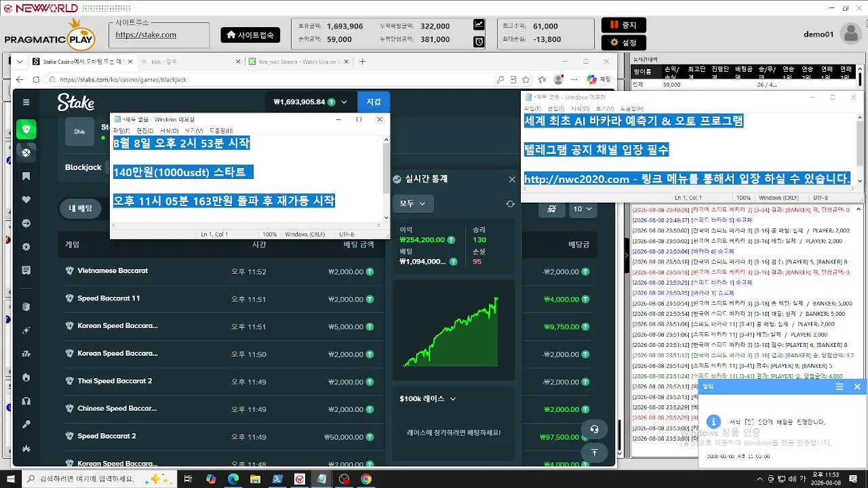The width and height of the screenshot is (868, 488).
Task: Refresh the live statistics panel
Action: pos(511,203)
